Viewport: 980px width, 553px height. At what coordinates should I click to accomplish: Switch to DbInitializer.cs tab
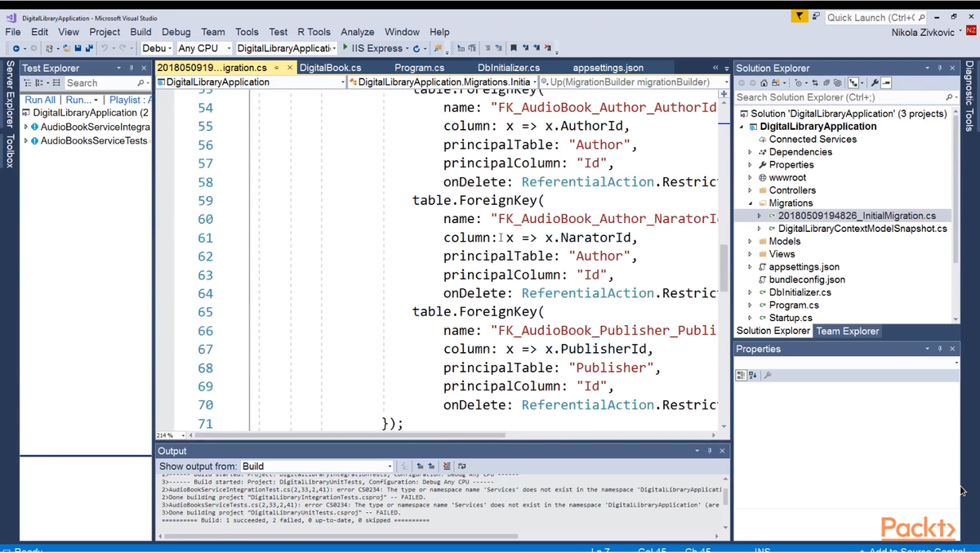[x=509, y=68]
